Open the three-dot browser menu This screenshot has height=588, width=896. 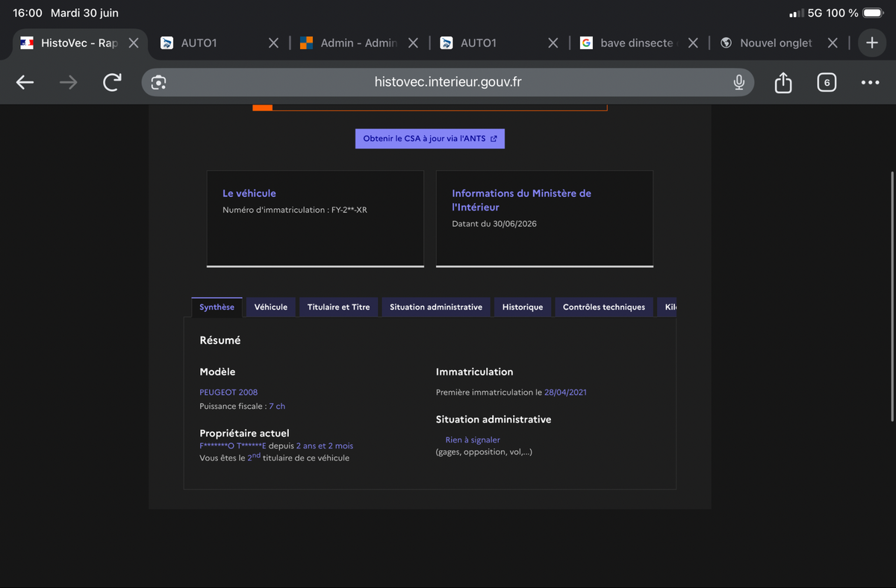pyautogui.click(x=870, y=83)
